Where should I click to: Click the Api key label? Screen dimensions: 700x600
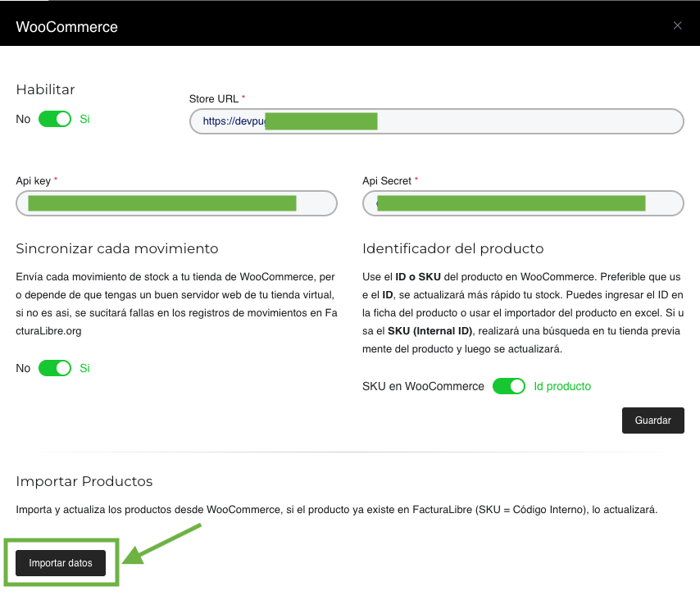(34, 181)
